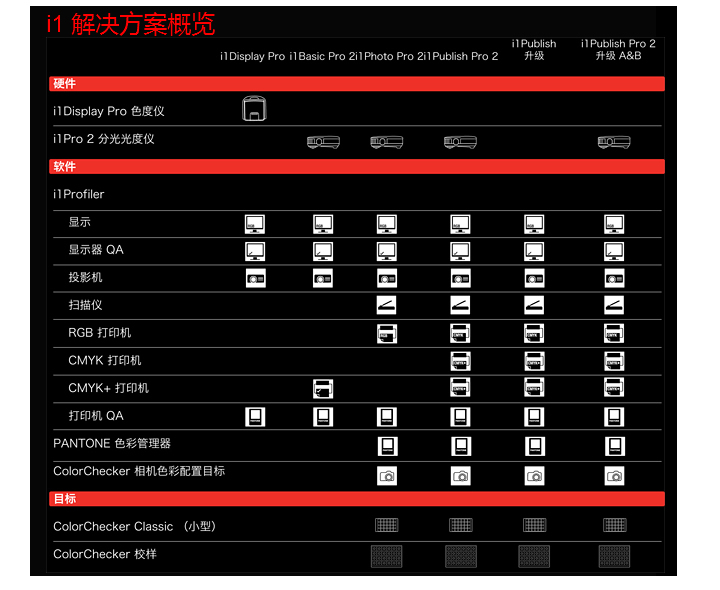The image size is (720, 590).
Task: Click 投影机 projector icon in i1Display Pro column
Action: click(x=255, y=278)
